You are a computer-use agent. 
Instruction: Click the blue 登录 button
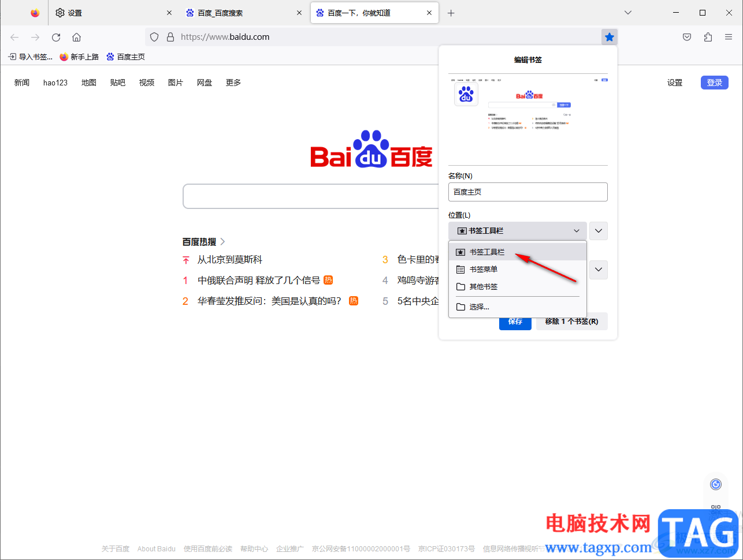pyautogui.click(x=715, y=83)
